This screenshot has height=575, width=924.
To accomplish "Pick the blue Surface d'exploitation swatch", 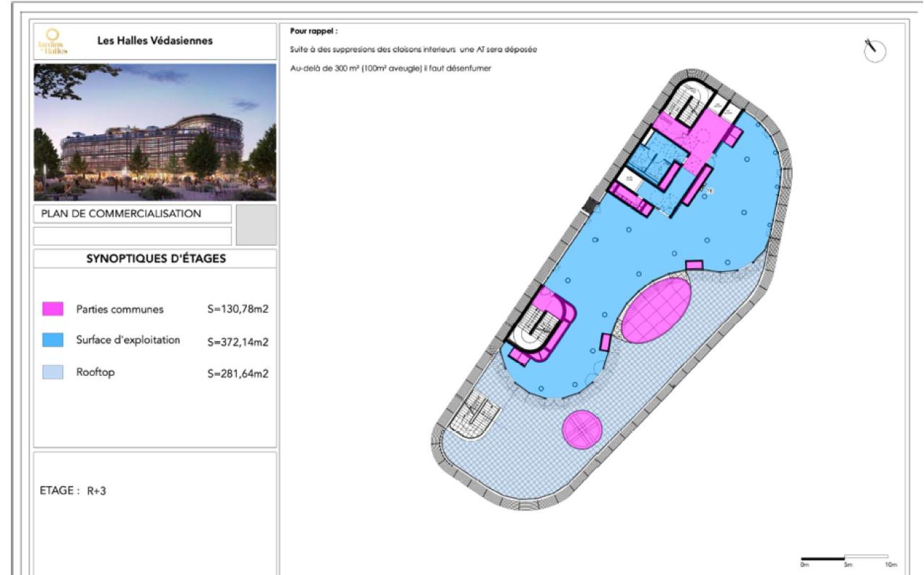I will (x=53, y=341).
